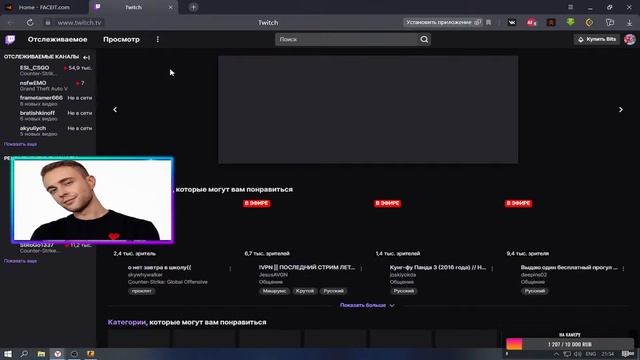Switch to Home - FACEIT.com browser tab
The width and height of the screenshot is (640, 360).
point(44,7)
